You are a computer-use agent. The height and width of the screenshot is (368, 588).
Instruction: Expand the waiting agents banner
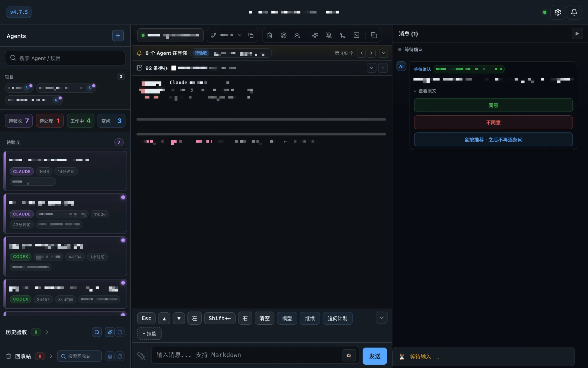click(383, 53)
